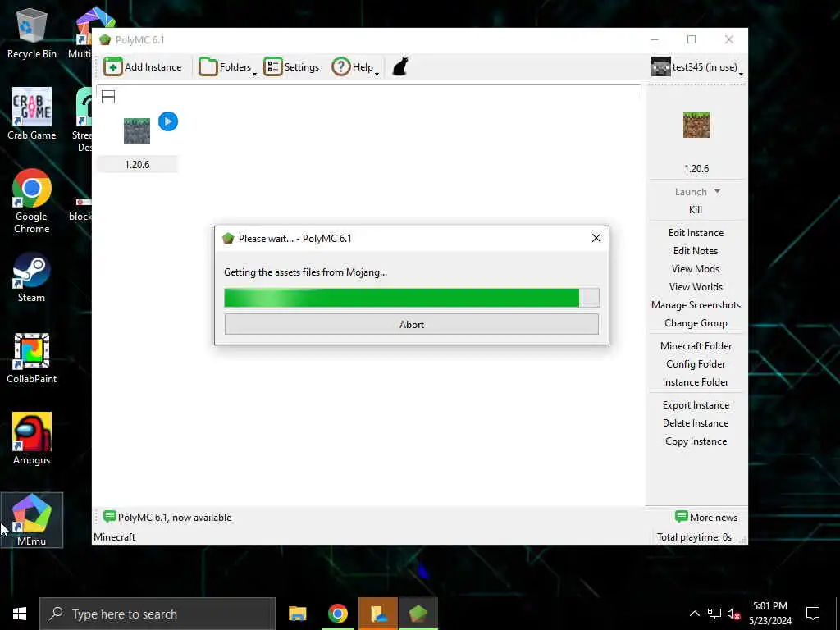Screen dimensions: 840x630
Task: Click Delete Instance
Action: point(696,423)
